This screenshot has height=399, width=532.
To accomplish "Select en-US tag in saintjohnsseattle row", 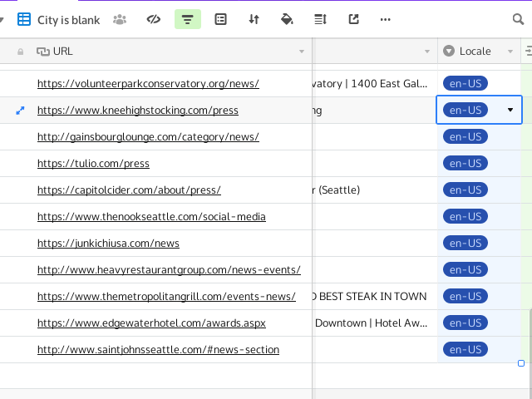I will [465, 349].
